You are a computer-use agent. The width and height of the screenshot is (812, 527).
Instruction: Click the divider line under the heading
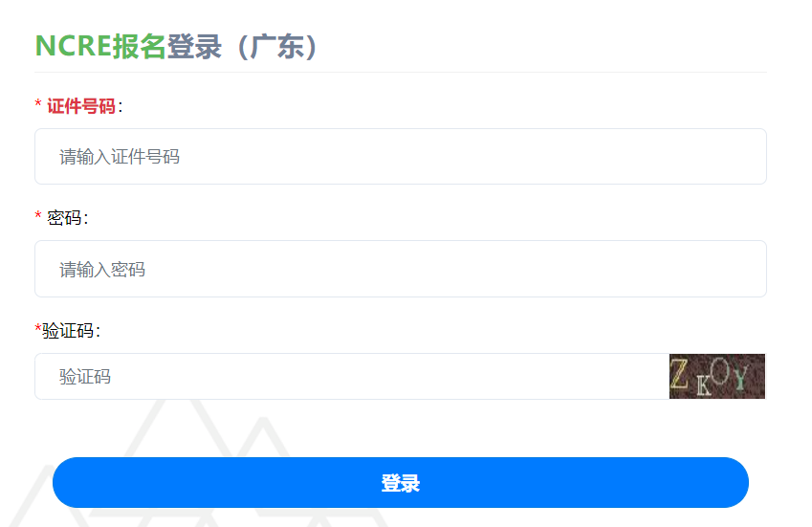[400, 72]
